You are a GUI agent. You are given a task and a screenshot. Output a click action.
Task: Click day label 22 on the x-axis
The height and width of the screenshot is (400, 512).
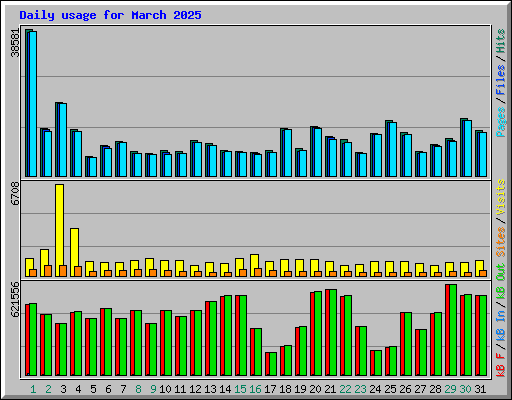click(345, 389)
